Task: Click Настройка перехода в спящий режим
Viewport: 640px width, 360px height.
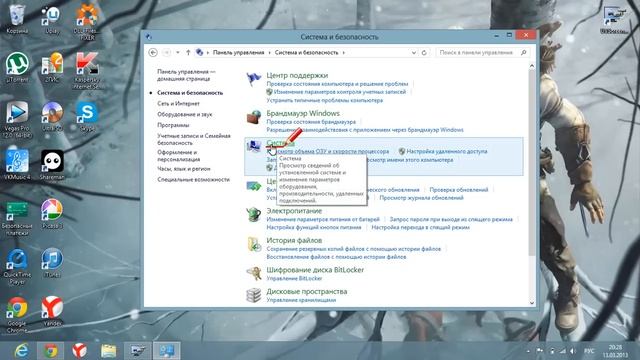Action: click(x=420, y=227)
